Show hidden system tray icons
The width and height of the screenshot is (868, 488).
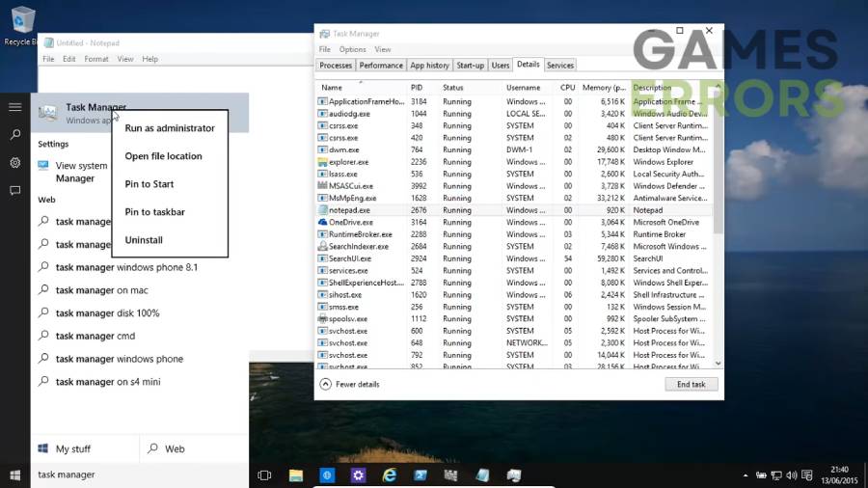(746, 475)
